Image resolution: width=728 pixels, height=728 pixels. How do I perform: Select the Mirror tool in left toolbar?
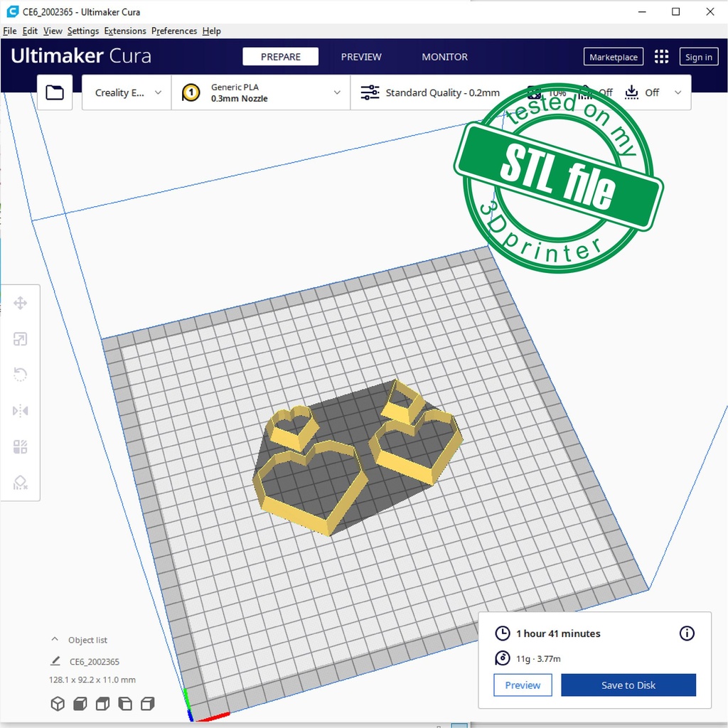tap(21, 411)
